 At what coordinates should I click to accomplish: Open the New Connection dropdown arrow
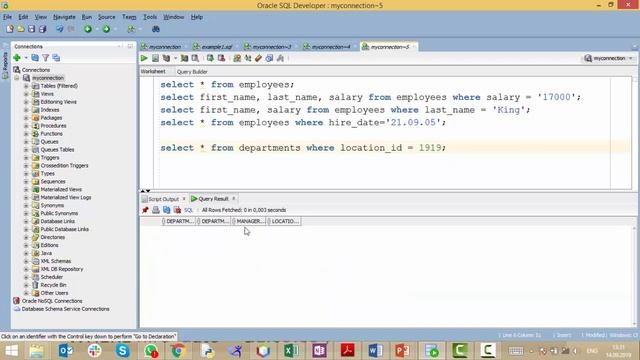pyautogui.click(x=26, y=58)
